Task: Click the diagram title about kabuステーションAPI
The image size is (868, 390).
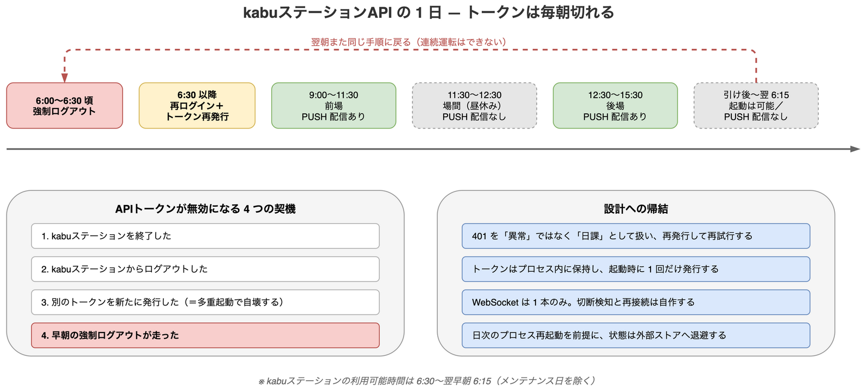Action: (x=429, y=12)
